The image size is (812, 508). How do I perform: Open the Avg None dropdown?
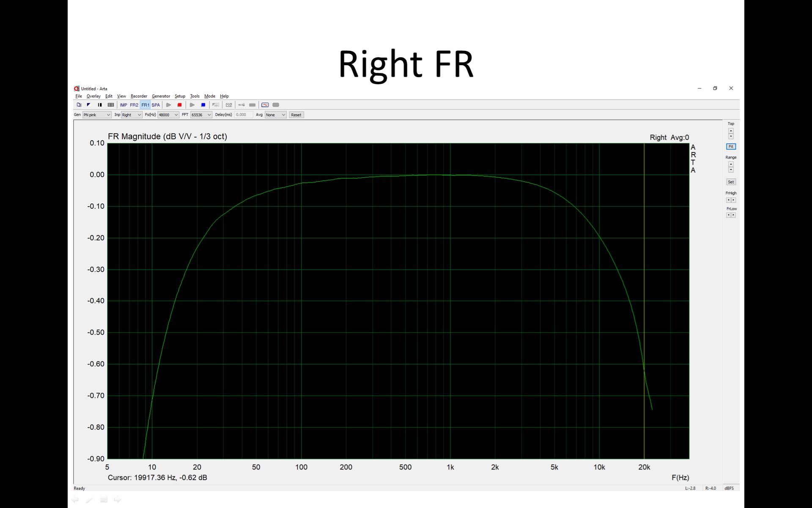pos(276,115)
